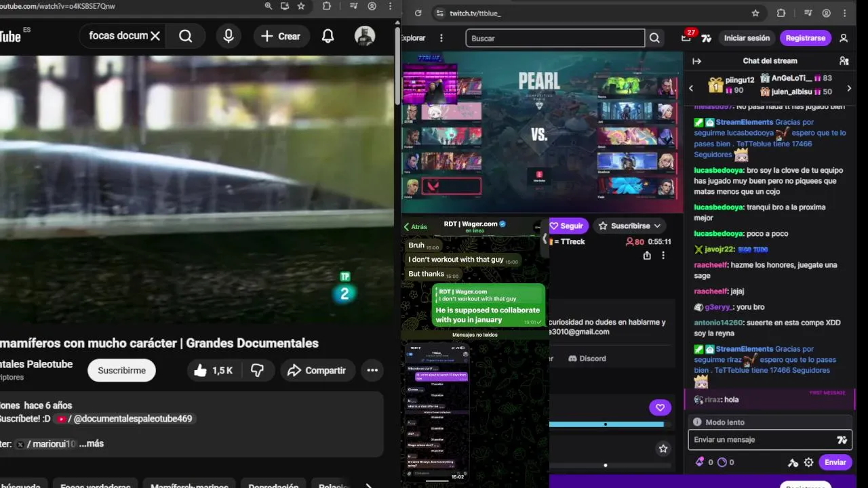Reload the Twitch browser page

tap(418, 13)
